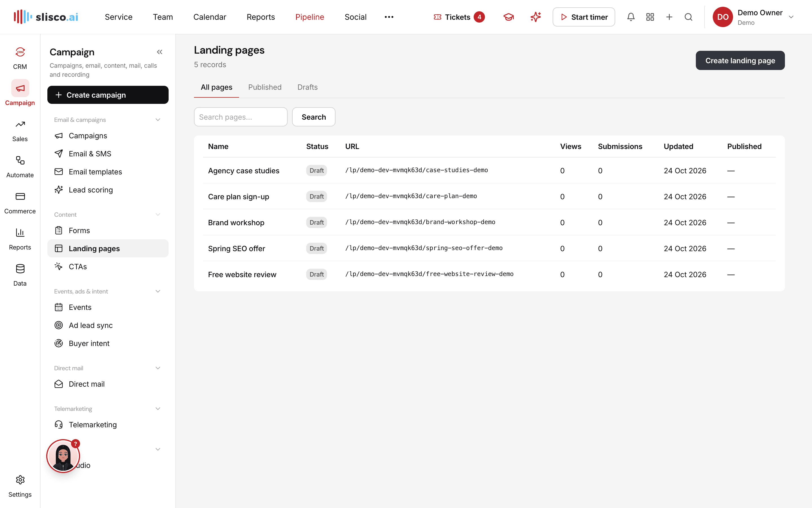The image size is (812, 508).
Task: Open the more menu ellipsis in top nav
Action: [389, 17]
